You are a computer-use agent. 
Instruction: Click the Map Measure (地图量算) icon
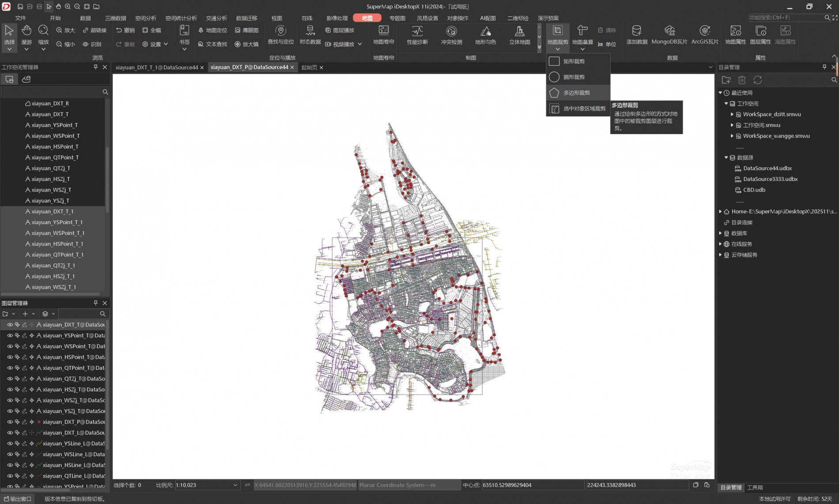(582, 31)
